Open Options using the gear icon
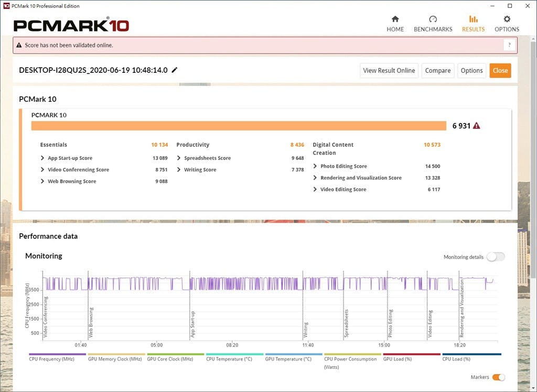 [507, 19]
